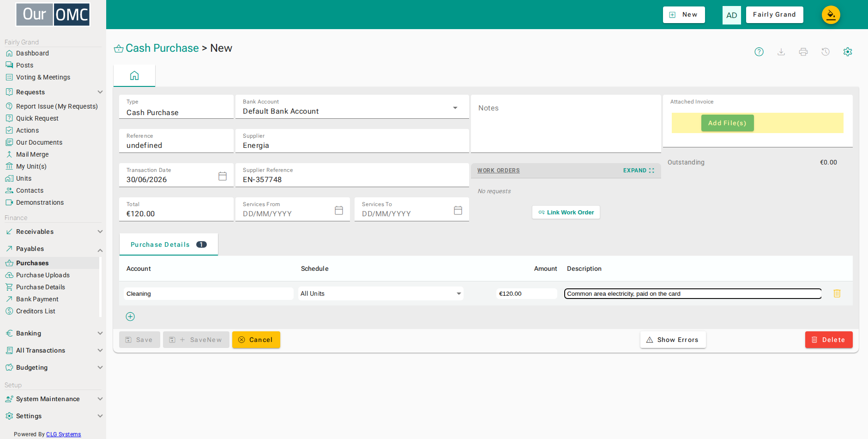Go to Dashboard in sidebar
The height and width of the screenshot is (439, 868).
coord(32,53)
